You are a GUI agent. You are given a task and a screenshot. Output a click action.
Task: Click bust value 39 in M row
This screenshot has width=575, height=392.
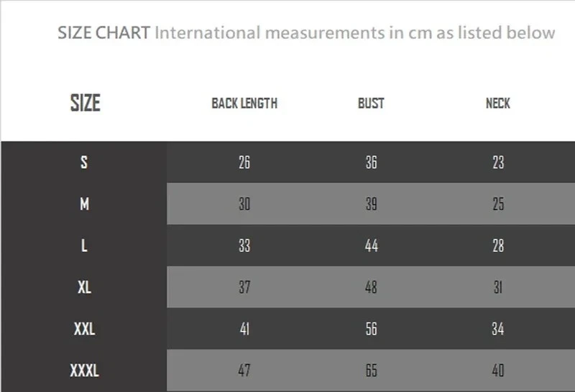(371, 204)
